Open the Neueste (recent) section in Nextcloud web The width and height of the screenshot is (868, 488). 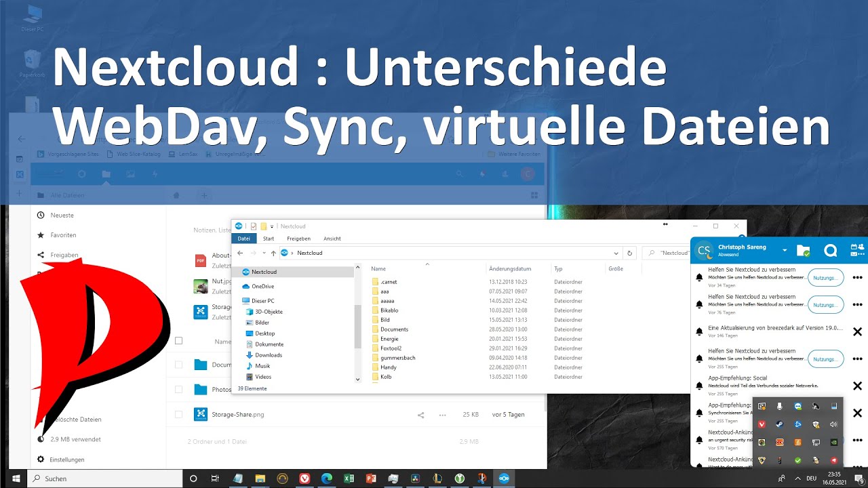point(62,216)
